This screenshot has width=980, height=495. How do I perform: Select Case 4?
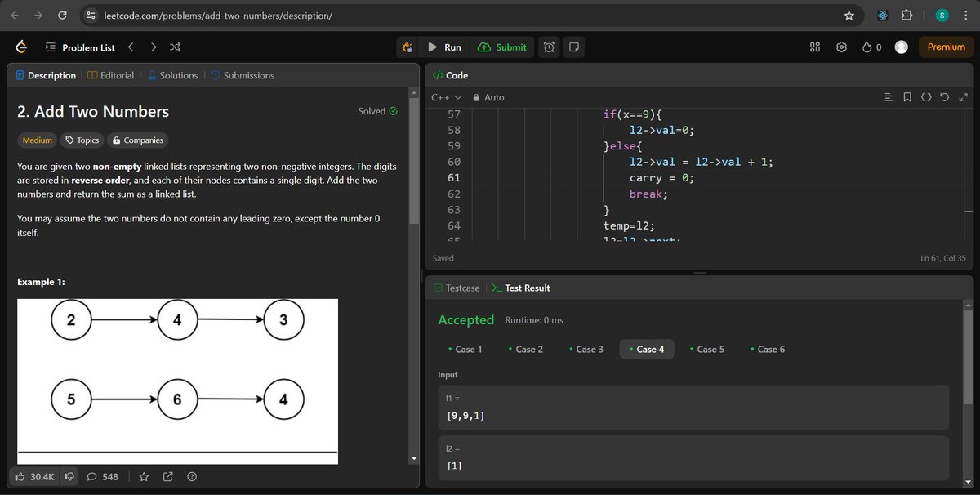click(647, 349)
